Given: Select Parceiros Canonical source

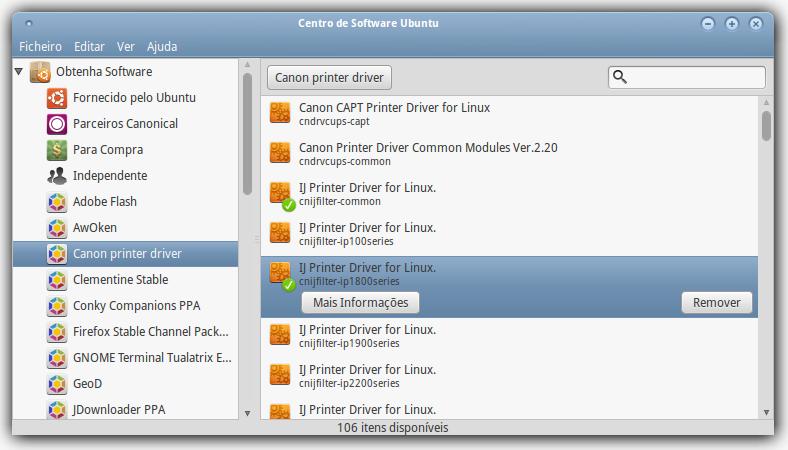Looking at the screenshot, I should (x=125, y=124).
